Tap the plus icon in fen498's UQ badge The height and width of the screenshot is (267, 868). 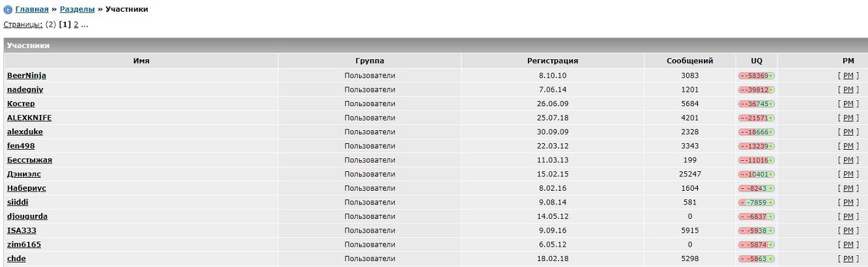pos(771,147)
